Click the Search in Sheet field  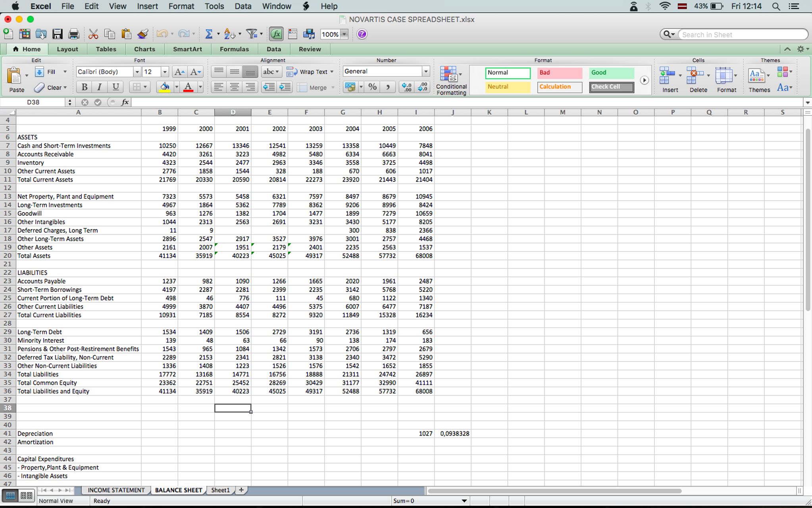pos(742,35)
